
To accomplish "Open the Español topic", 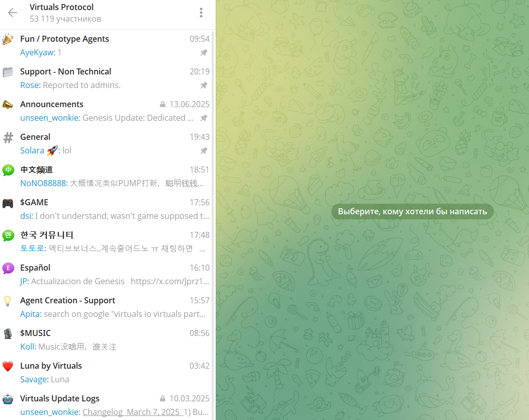I will (106, 275).
